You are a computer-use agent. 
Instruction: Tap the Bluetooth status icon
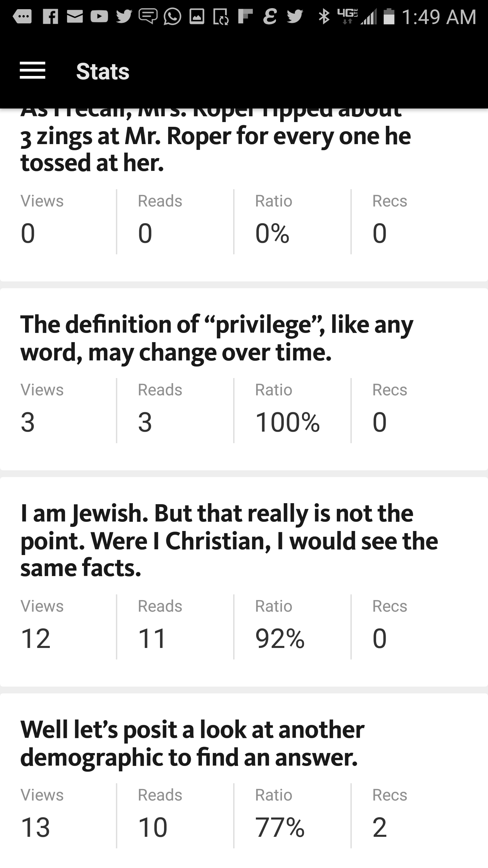click(x=324, y=17)
